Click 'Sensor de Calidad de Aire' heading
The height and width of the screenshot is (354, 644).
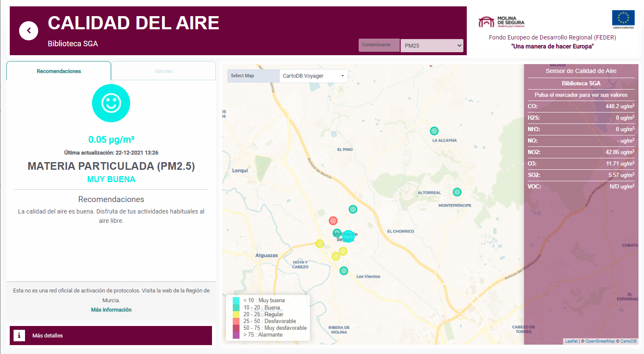tap(581, 71)
